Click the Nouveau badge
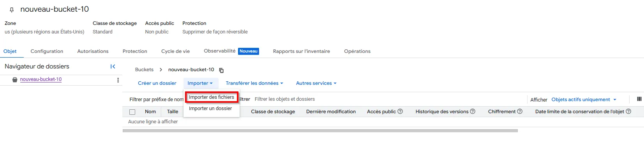 pyautogui.click(x=249, y=51)
